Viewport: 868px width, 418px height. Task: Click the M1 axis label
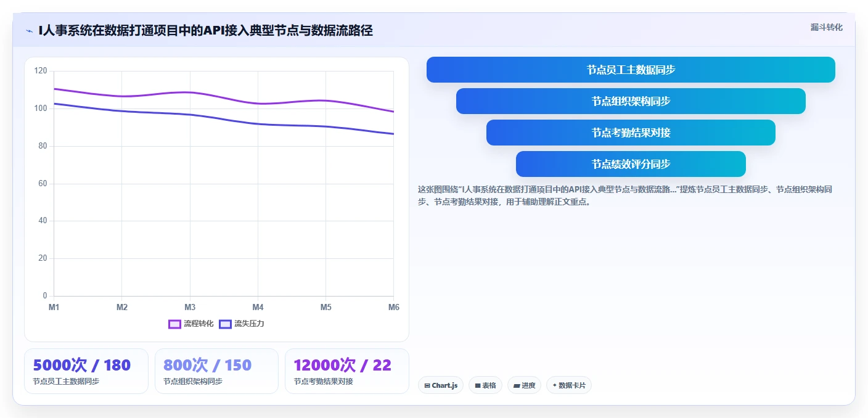tap(54, 307)
